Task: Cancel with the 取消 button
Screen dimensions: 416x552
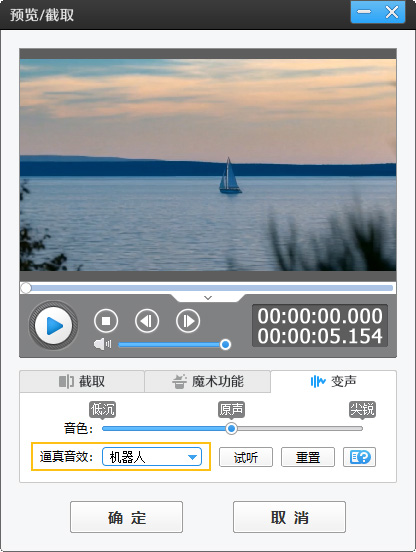Action: [x=289, y=517]
